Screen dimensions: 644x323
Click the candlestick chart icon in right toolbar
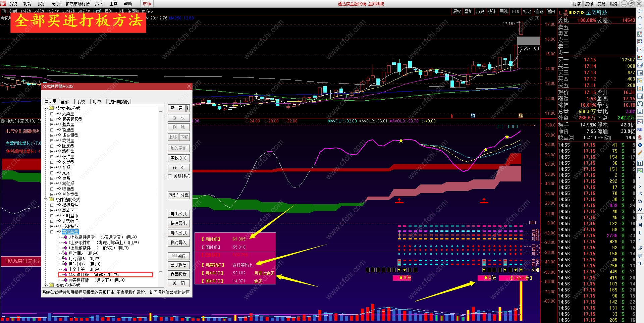click(640, 57)
